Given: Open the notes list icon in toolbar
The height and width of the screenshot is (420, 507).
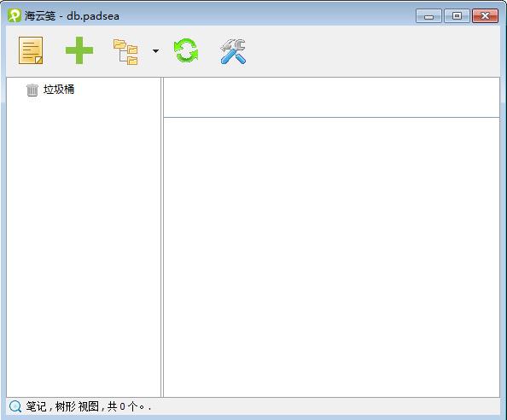Looking at the screenshot, I should (31, 50).
